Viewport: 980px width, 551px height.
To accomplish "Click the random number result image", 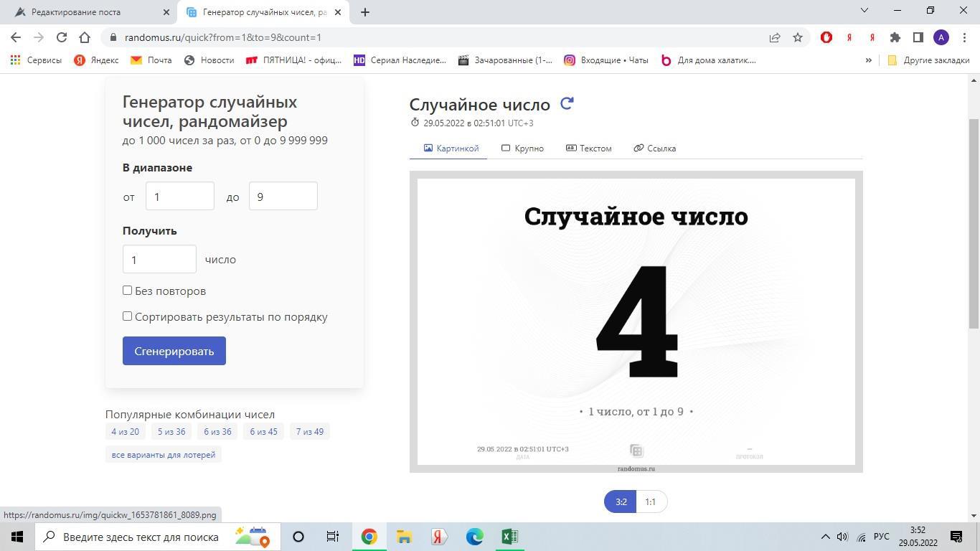I will [x=636, y=321].
